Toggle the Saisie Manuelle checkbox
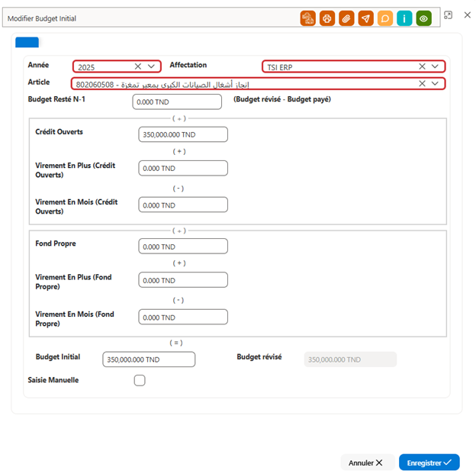Screen dimensions: 476x474 point(140,380)
